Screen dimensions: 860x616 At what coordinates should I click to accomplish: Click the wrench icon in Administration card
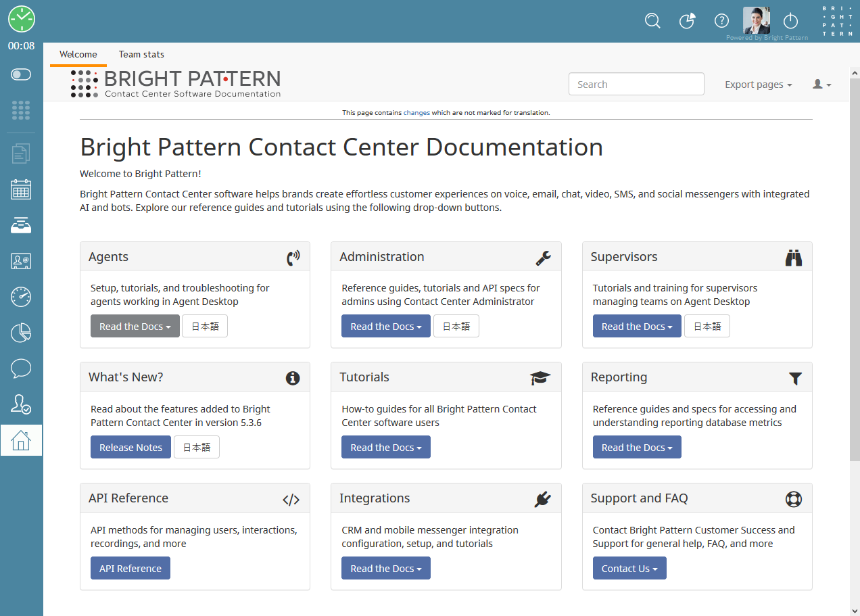coord(544,258)
